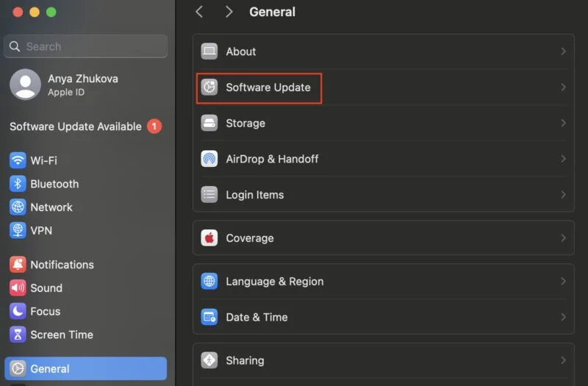The height and width of the screenshot is (386, 588).
Task: Open the Coverage label
Action: point(250,238)
